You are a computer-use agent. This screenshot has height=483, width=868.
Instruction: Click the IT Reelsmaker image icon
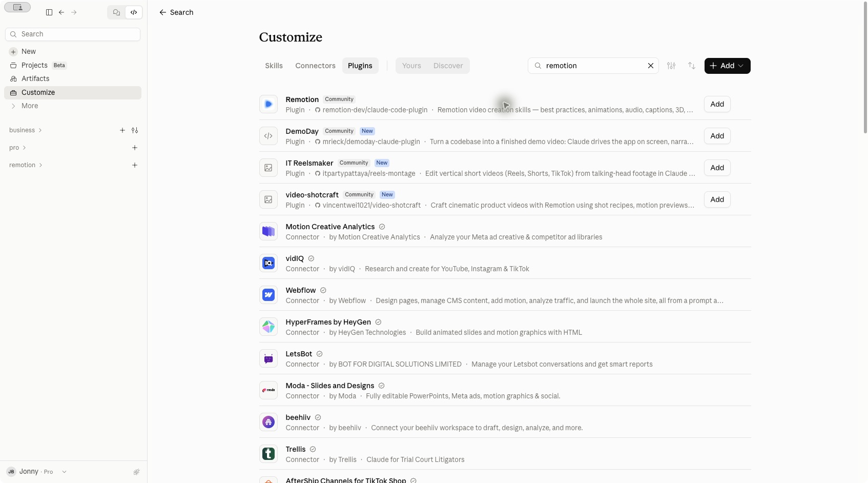[x=268, y=168]
